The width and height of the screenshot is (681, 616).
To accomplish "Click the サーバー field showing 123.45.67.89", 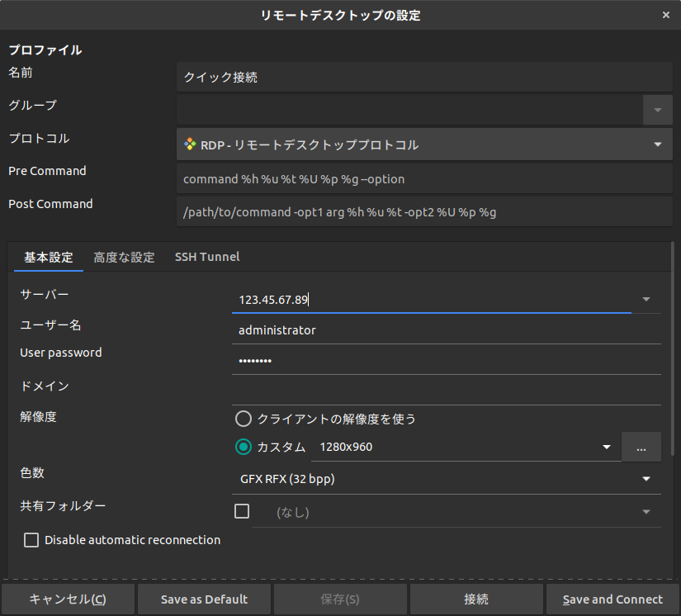I will 432,299.
